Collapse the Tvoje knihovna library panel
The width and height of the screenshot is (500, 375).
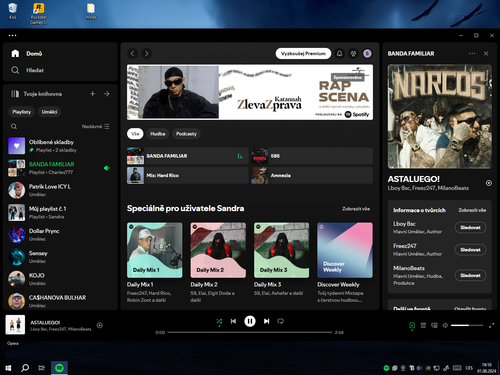(36, 94)
